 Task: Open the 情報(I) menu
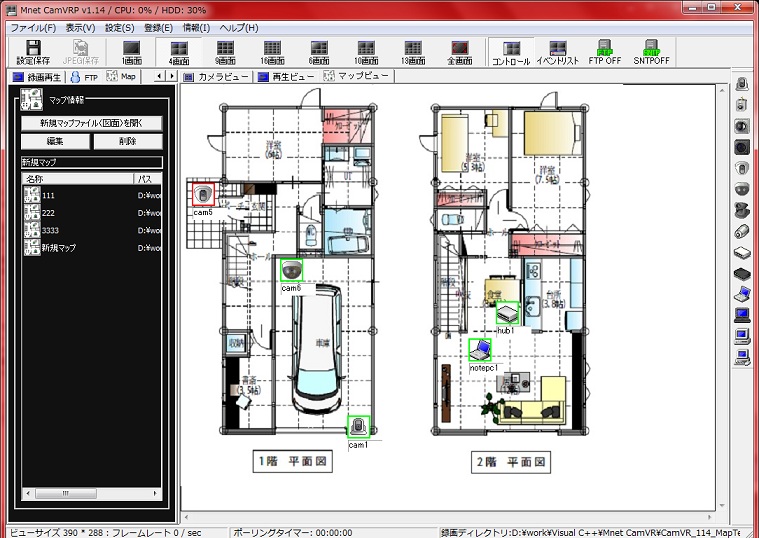[x=196, y=28]
